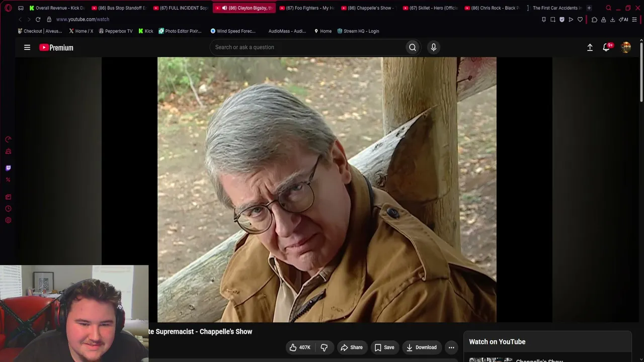
Task: Switch to The First Car Accidents tab
Action: [x=554, y=8]
